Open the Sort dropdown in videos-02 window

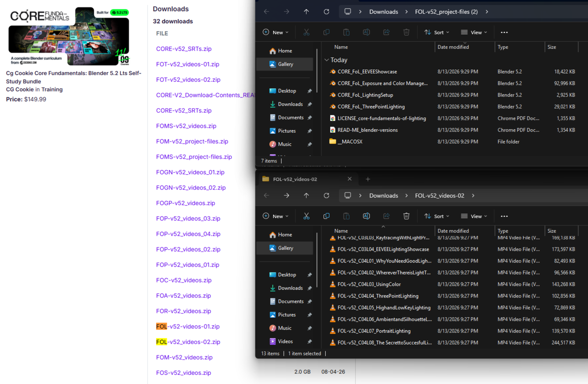437,216
